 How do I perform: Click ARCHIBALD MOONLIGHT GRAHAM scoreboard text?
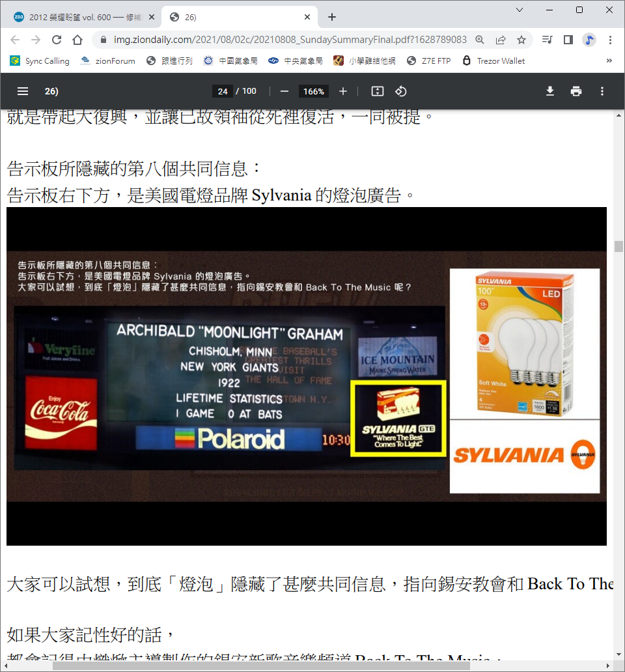coord(230,332)
